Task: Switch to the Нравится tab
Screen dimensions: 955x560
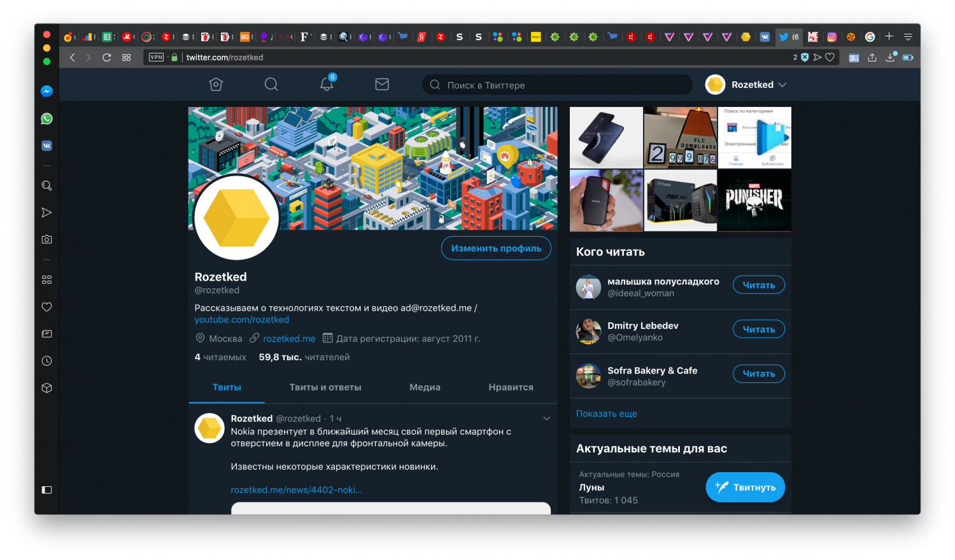Action: (x=511, y=387)
